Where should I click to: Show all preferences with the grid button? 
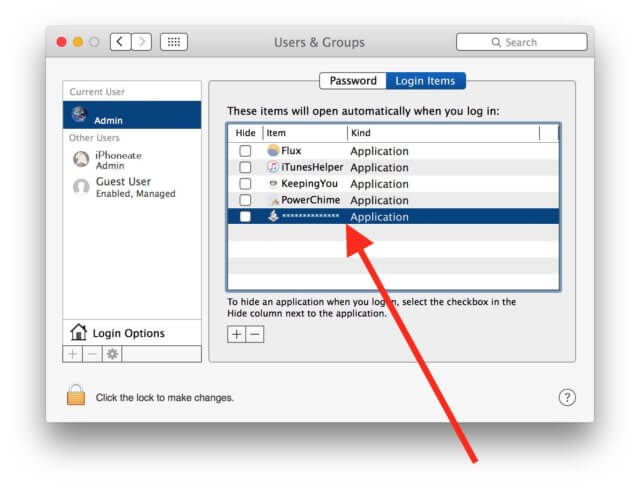[x=174, y=42]
